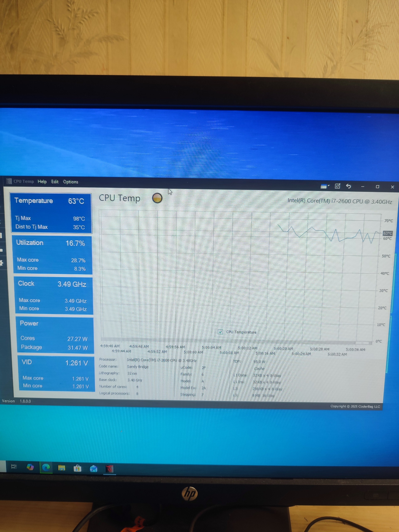Open Copilot from the taskbar
The image size is (399, 532).
[30, 467]
